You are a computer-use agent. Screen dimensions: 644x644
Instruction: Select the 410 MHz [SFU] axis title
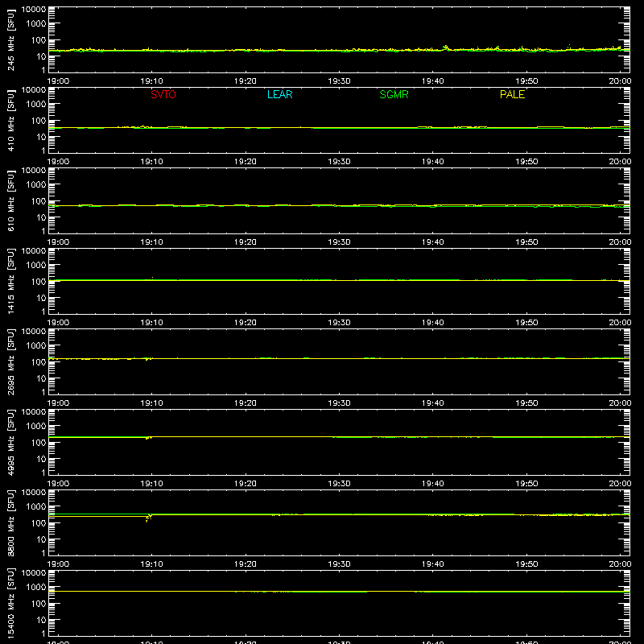click(11, 120)
